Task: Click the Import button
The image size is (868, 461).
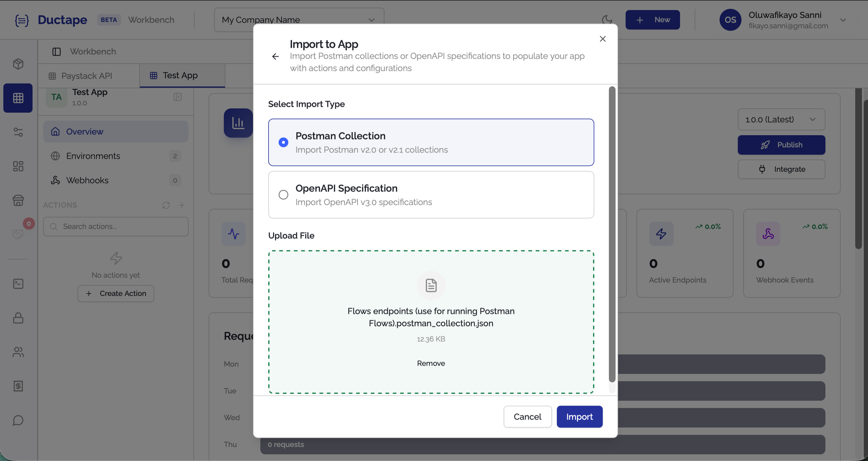Action: 579,417
